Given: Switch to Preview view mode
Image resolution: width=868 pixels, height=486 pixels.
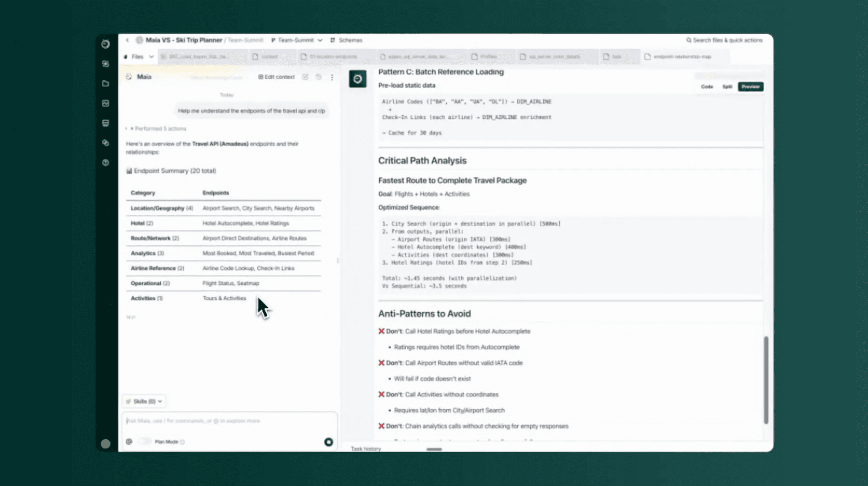Looking at the screenshot, I should pos(750,87).
